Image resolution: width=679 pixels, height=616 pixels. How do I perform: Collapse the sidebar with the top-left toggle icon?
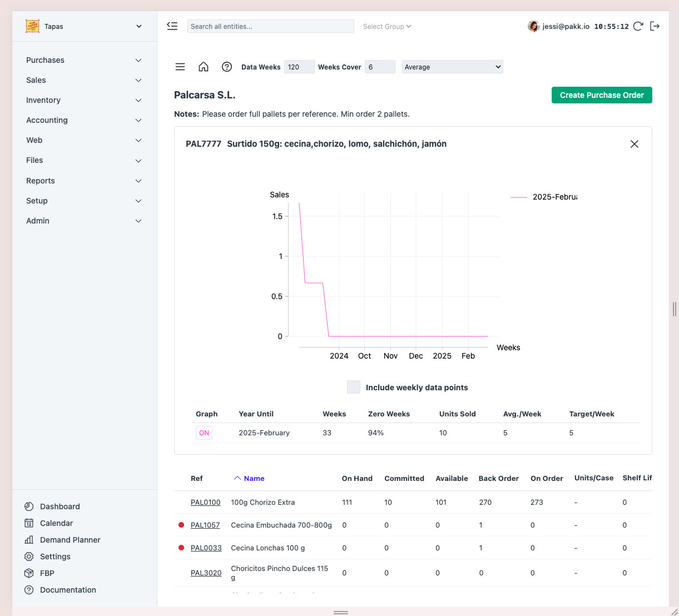172,26
